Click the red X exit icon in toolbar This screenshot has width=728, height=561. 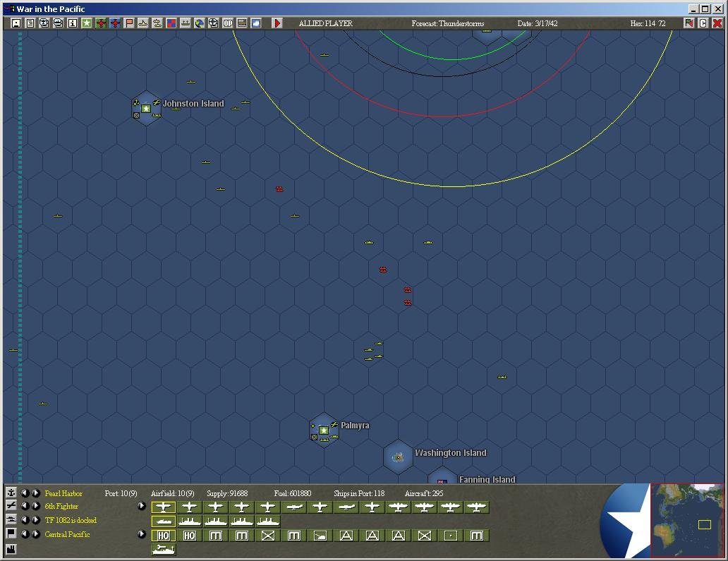[x=717, y=23]
